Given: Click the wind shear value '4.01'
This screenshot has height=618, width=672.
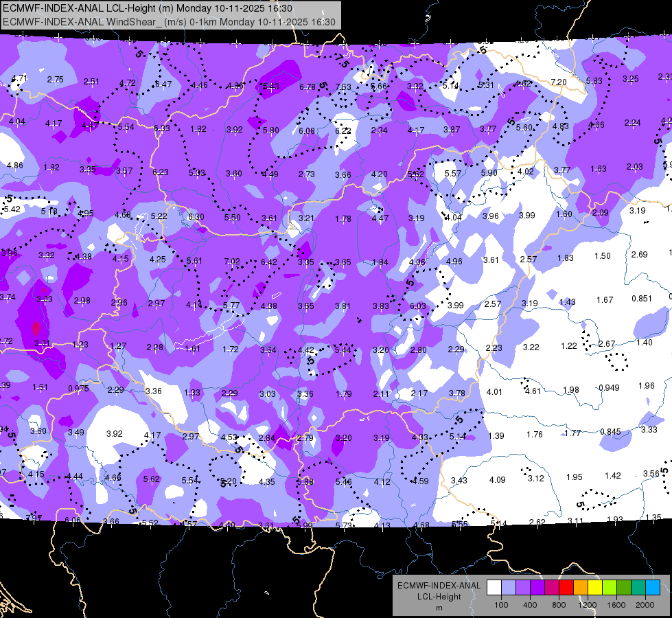Looking at the screenshot, I should 494,391.
